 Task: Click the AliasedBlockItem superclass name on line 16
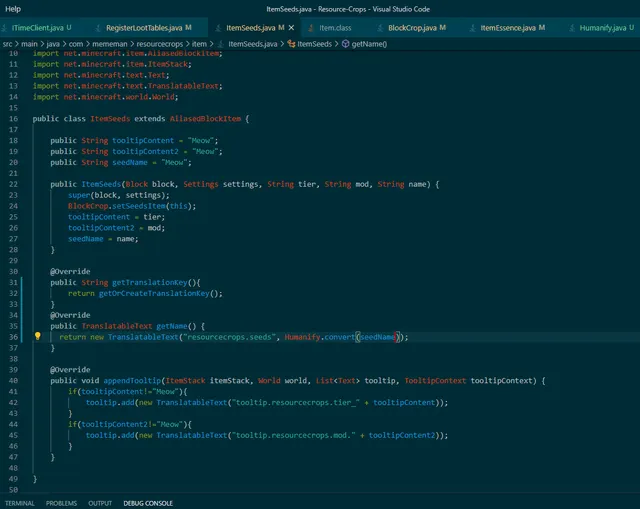[205, 119]
